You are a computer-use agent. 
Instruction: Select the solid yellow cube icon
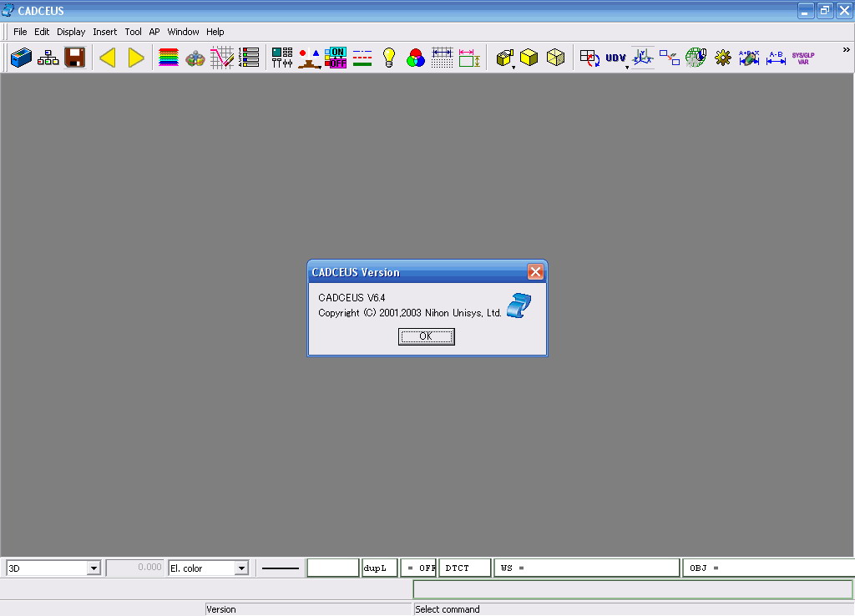[x=529, y=58]
